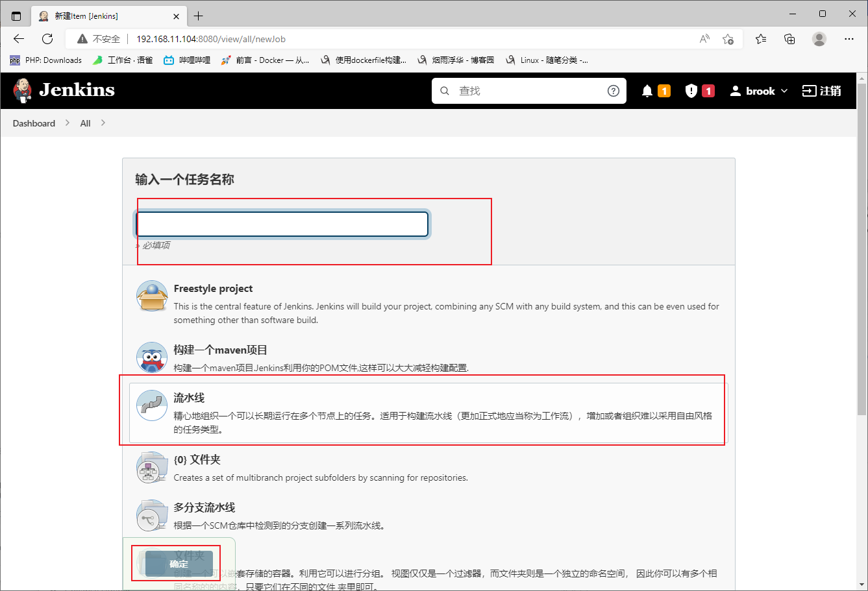
Task: Click the page vertical scrollbar thumb
Action: (862, 249)
